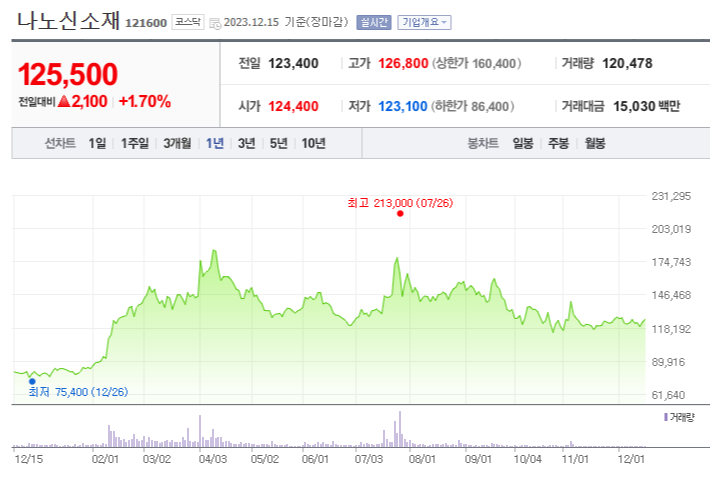
Task: Click the 거래량 legend marker in the chart
Action: click(666, 417)
